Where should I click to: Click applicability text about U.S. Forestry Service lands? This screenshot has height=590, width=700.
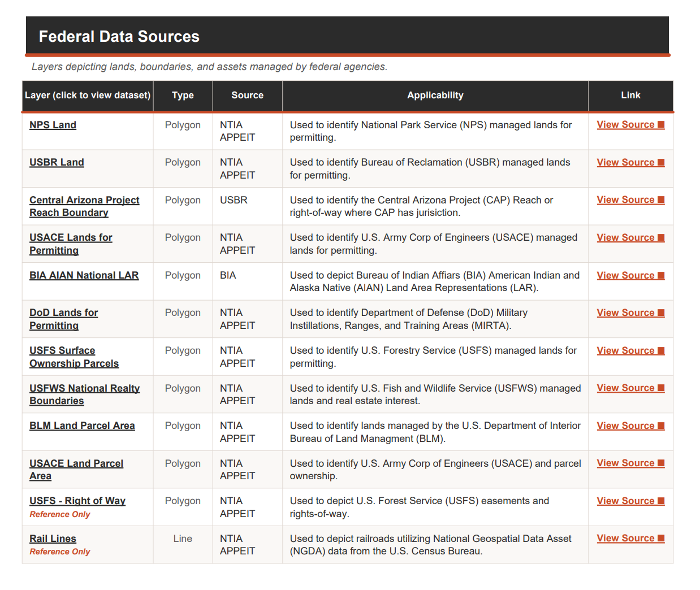[433, 357]
